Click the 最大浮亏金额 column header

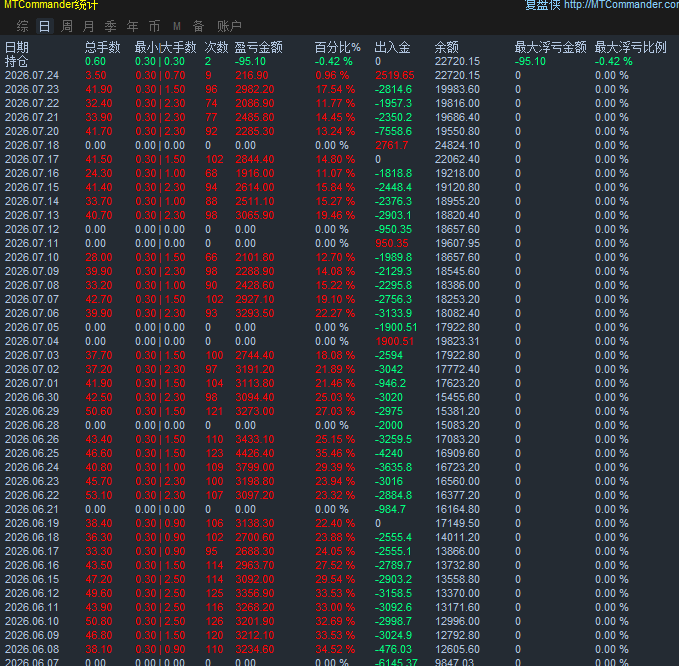[x=550, y=47]
